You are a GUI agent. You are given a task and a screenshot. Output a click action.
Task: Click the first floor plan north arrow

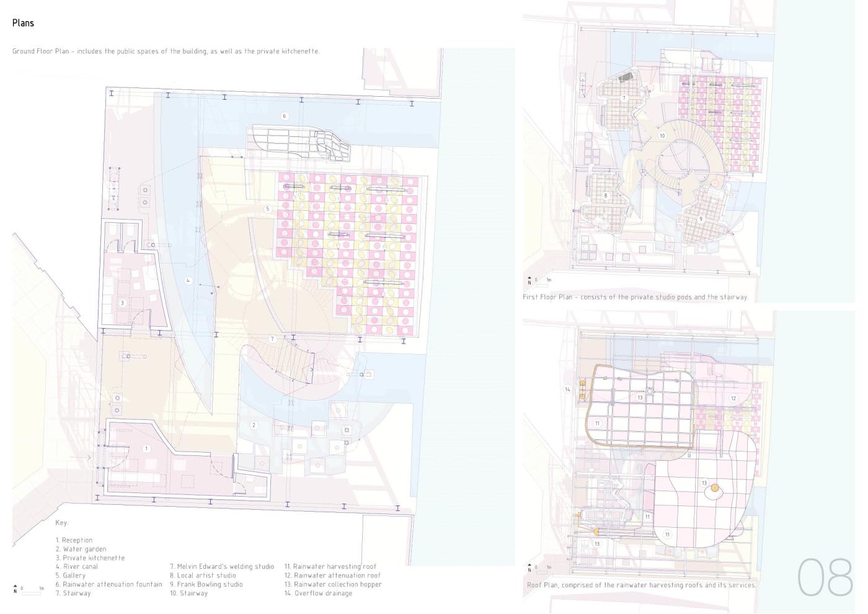pos(529,280)
